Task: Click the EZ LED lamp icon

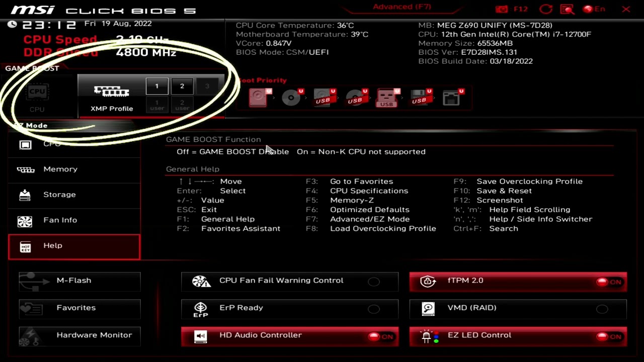Action: 429,336
